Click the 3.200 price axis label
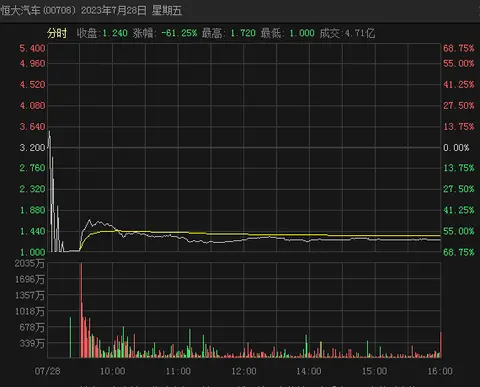The width and height of the screenshot is (480, 387). point(32,148)
